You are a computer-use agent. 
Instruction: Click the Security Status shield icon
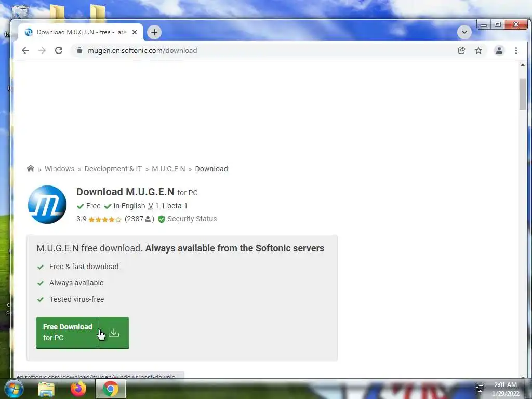click(162, 219)
